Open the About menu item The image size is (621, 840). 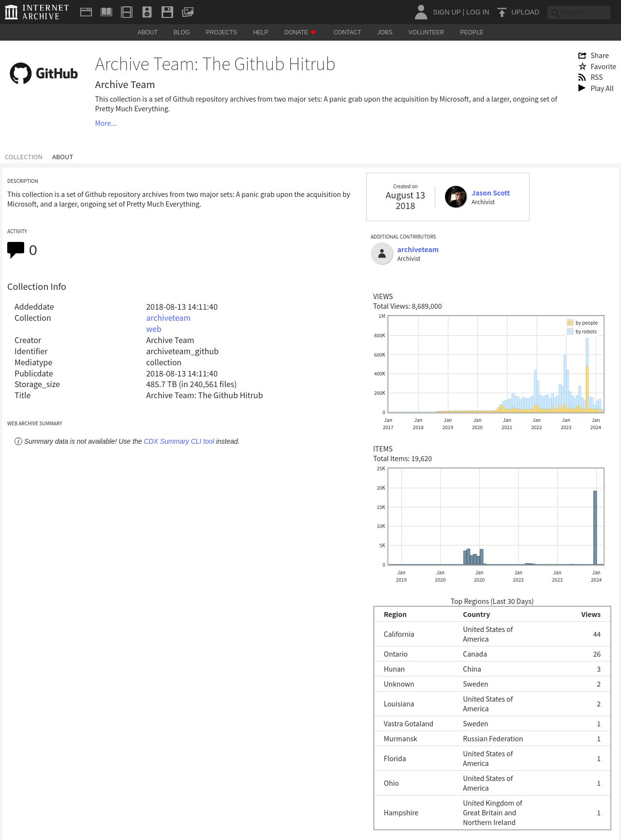click(x=148, y=32)
